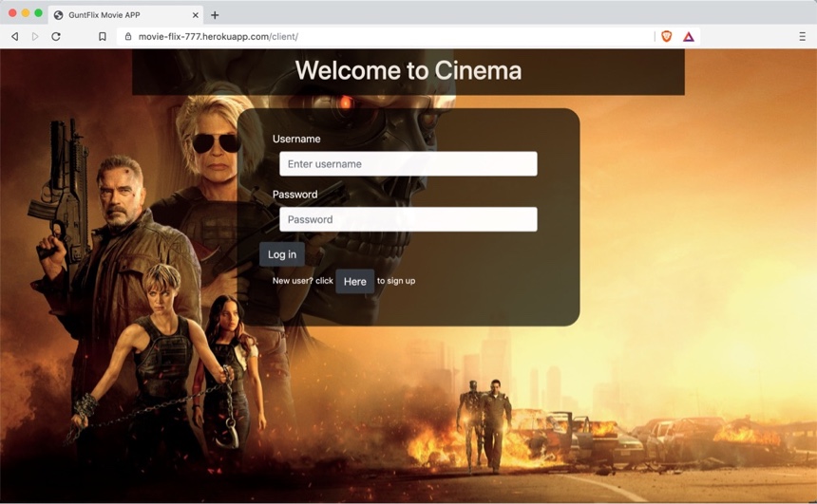Open the Brave Shields lion icon
Screen dimensions: 817x504
tap(666, 36)
